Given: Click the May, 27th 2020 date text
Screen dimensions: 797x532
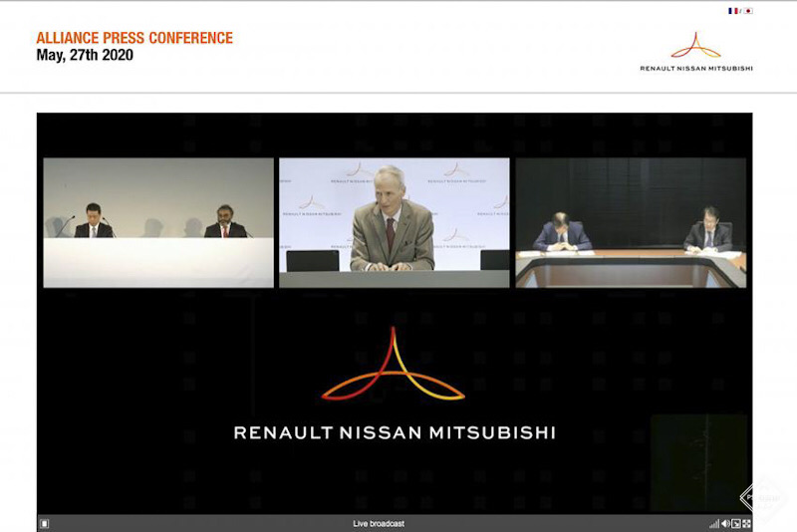Looking at the screenshot, I should point(85,56).
